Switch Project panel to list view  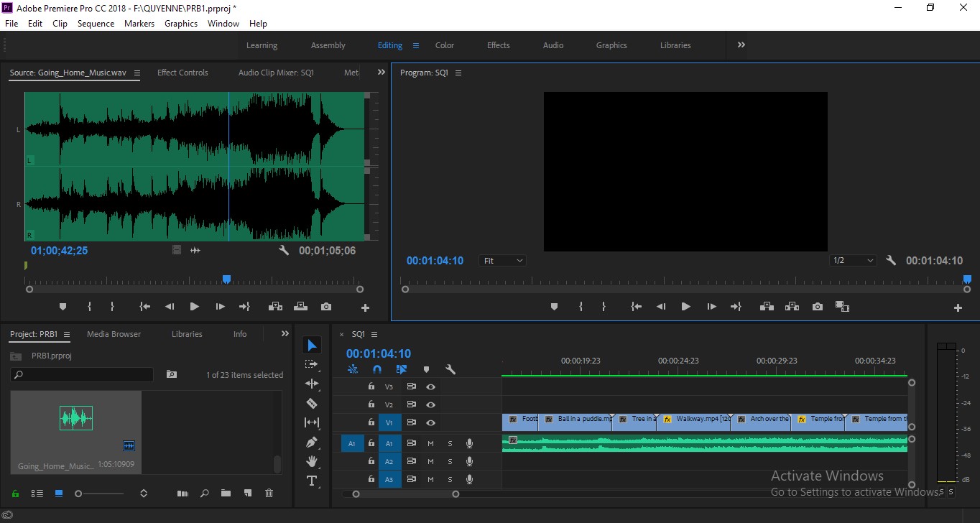coord(37,494)
